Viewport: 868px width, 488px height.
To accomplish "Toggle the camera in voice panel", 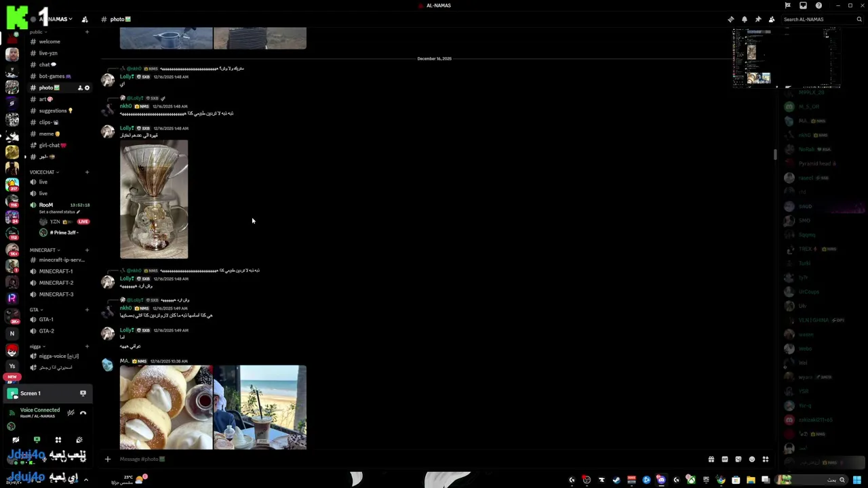I will tap(16, 440).
